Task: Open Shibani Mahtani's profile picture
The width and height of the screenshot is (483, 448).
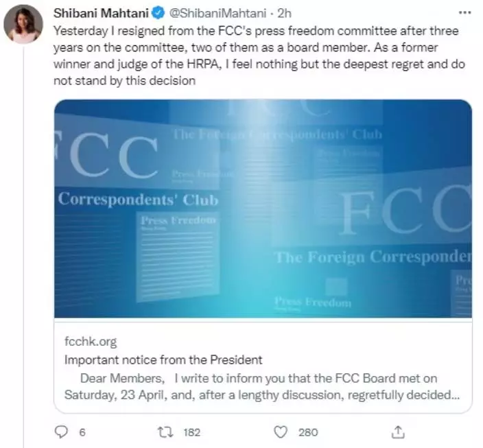Action: (24, 25)
